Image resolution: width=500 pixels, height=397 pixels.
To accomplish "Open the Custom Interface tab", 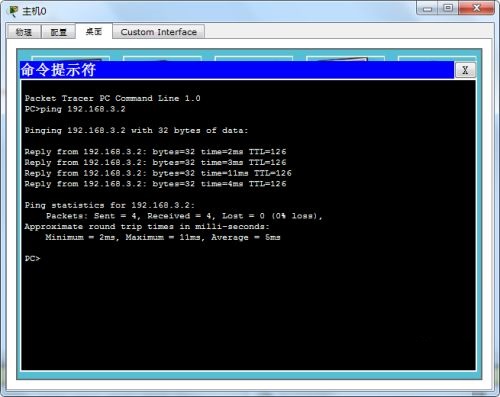I will coord(159,32).
